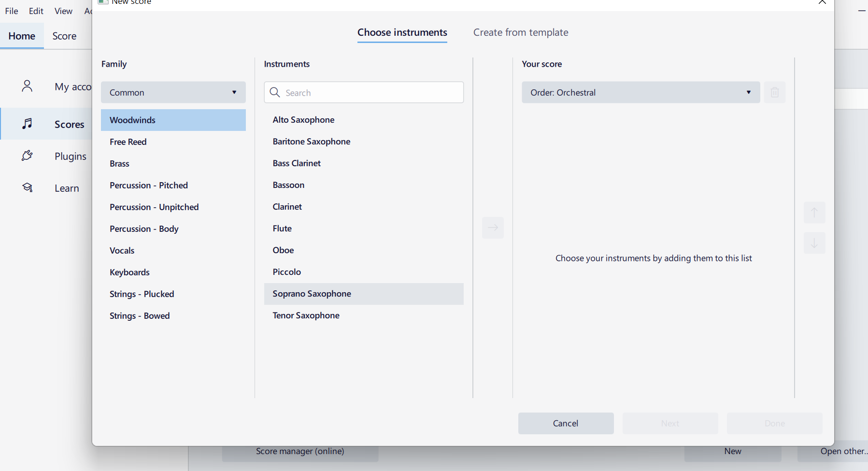The height and width of the screenshot is (471, 868).
Task: Click the instrument search field
Action: tap(364, 92)
